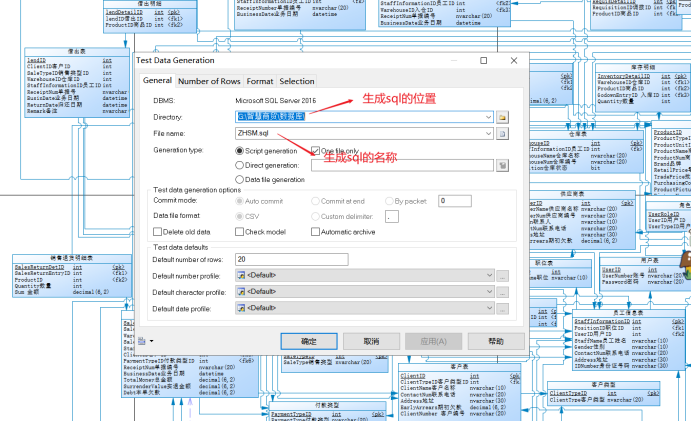Image resolution: width=691 pixels, height=422 pixels.
Task: Open number profile properties ellipsis button
Action: pos(502,276)
